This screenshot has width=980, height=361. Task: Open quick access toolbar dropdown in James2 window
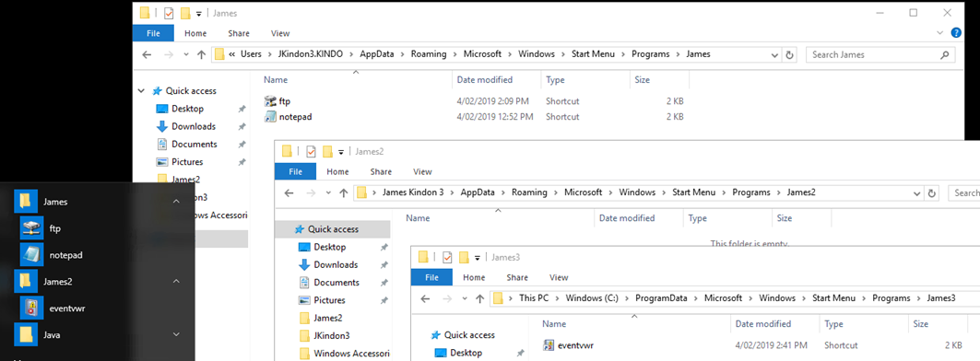(x=340, y=152)
